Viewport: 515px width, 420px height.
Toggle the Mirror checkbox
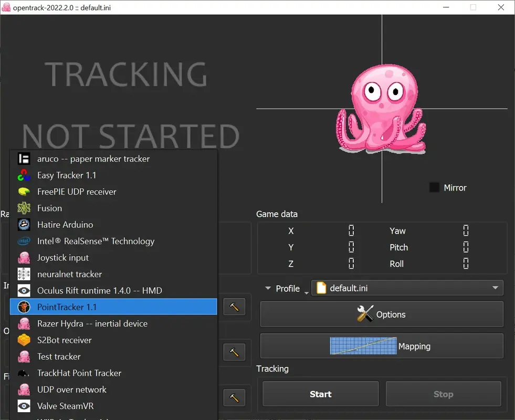click(434, 187)
